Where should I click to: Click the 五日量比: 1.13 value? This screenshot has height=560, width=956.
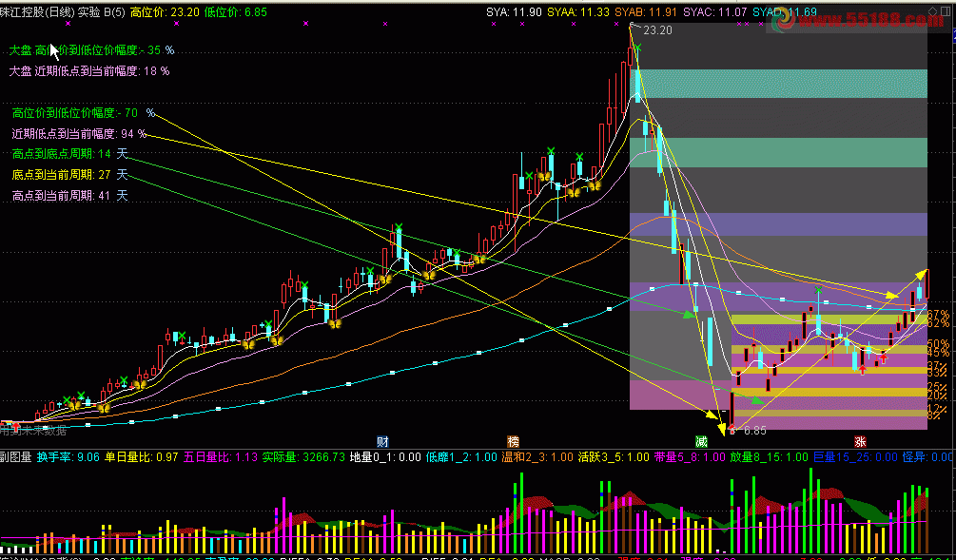click(221, 457)
